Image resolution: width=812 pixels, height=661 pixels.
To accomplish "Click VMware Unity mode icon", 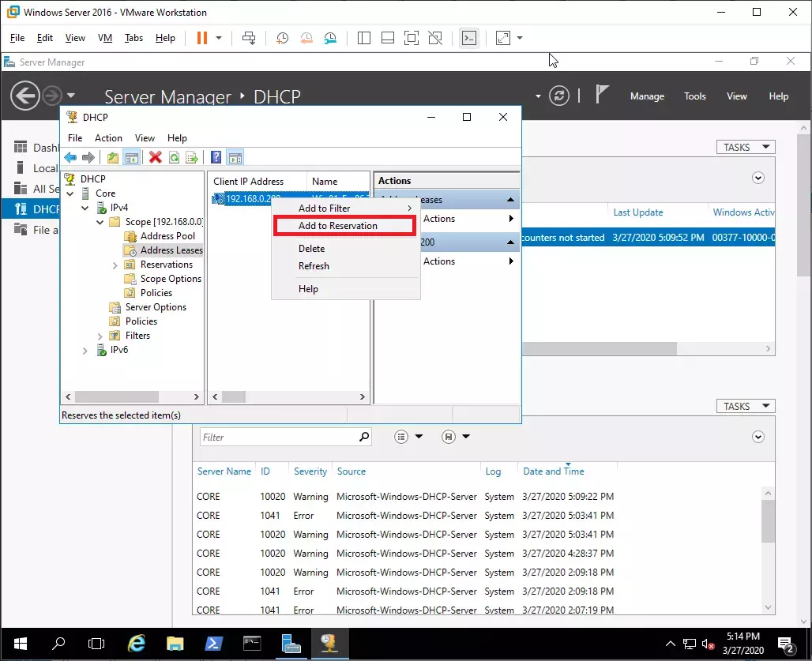I will pyautogui.click(x=435, y=38).
